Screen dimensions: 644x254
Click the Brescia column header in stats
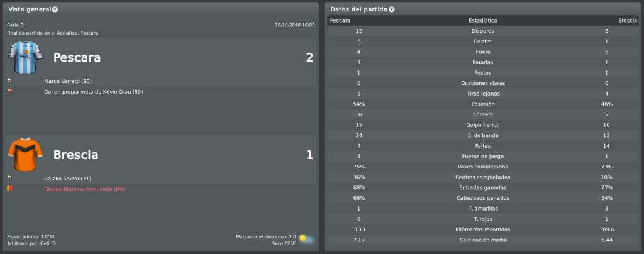pyautogui.click(x=627, y=21)
